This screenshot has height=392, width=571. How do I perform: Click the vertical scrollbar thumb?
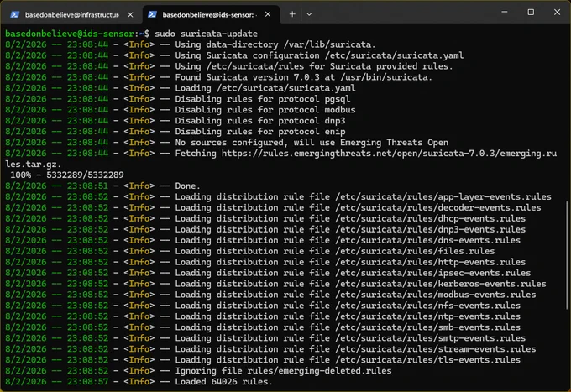pyautogui.click(x=568, y=255)
